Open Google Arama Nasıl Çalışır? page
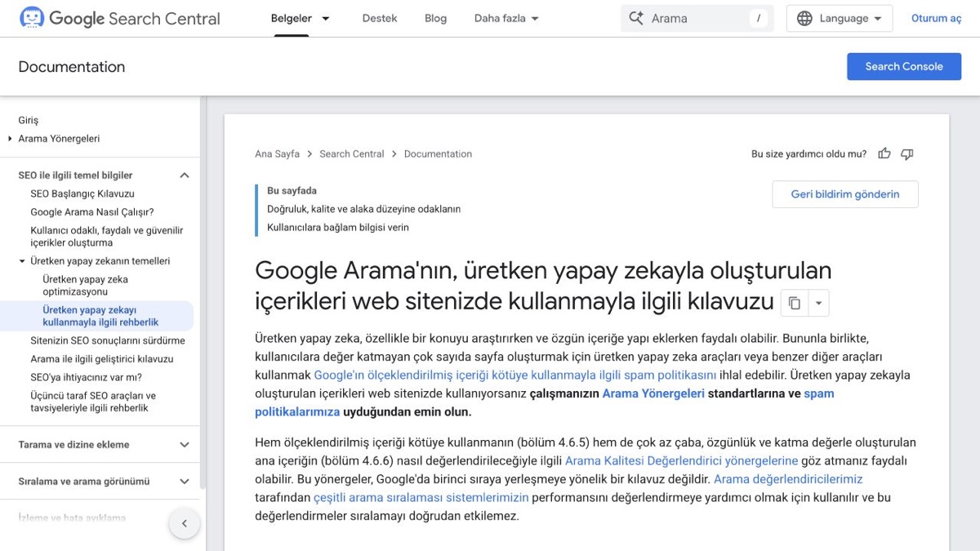The width and height of the screenshot is (980, 551). pyautogui.click(x=92, y=211)
